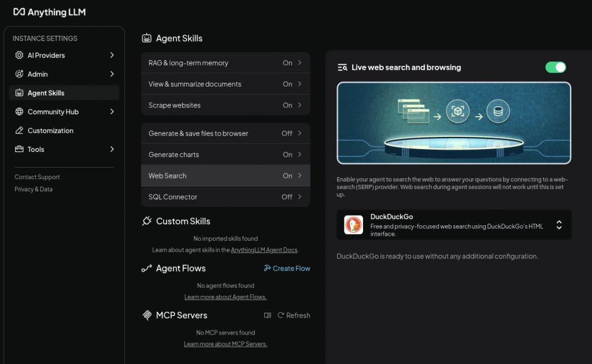Open Generate & save files skill (Off)
This screenshot has height=364, width=592.
[225, 133]
